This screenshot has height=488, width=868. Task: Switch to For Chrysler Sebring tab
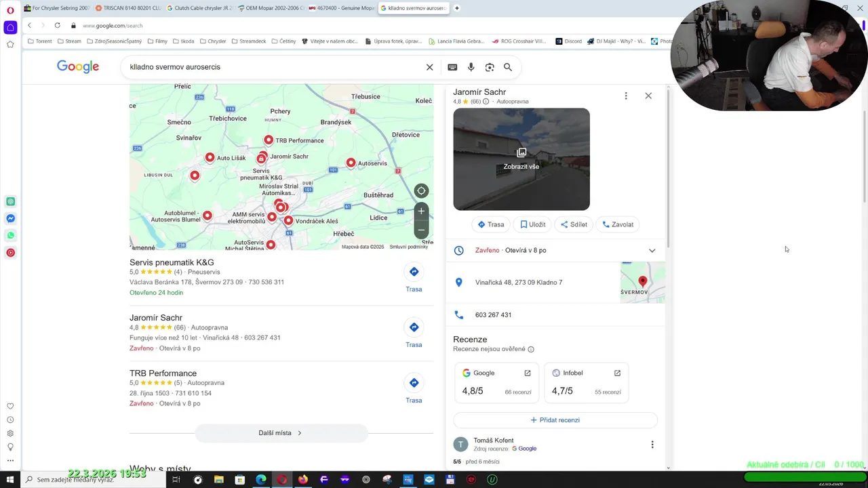[57, 8]
